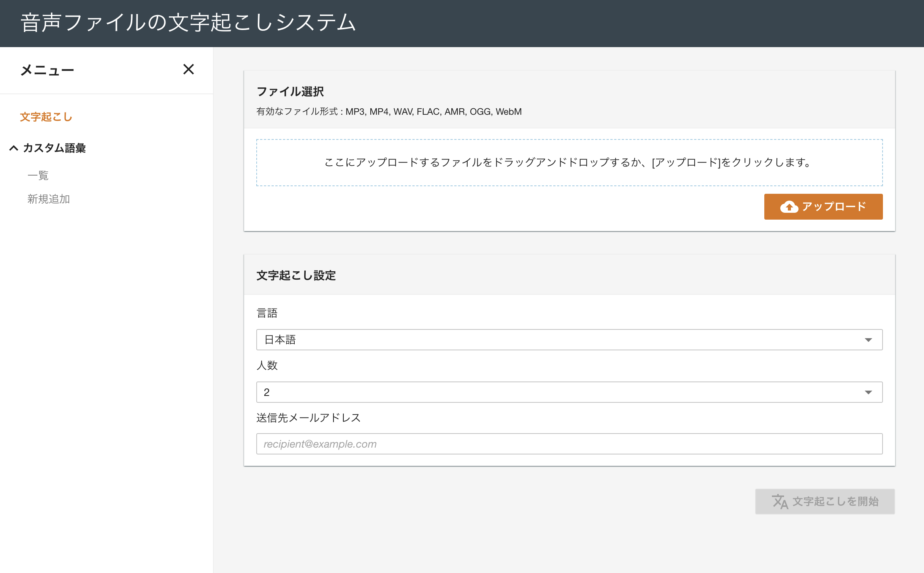Click the cloud upload icon on the アップロード button
This screenshot has height=573, width=924.
coord(789,207)
